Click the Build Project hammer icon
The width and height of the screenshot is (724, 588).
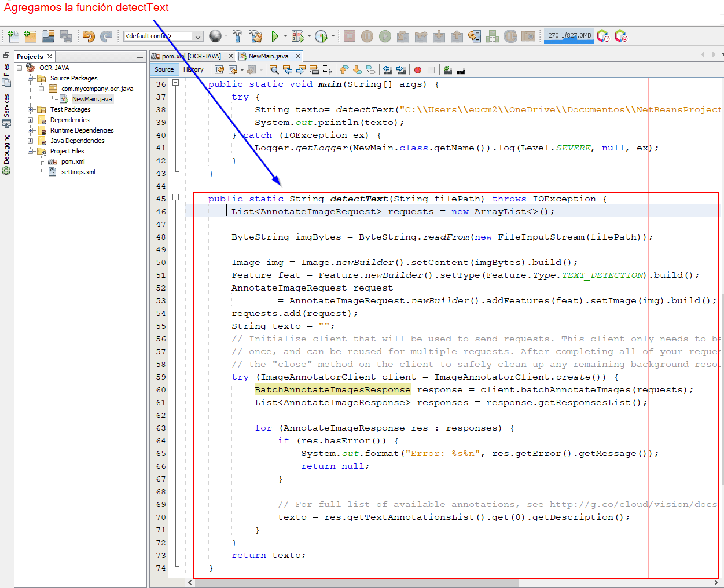pos(237,36)
